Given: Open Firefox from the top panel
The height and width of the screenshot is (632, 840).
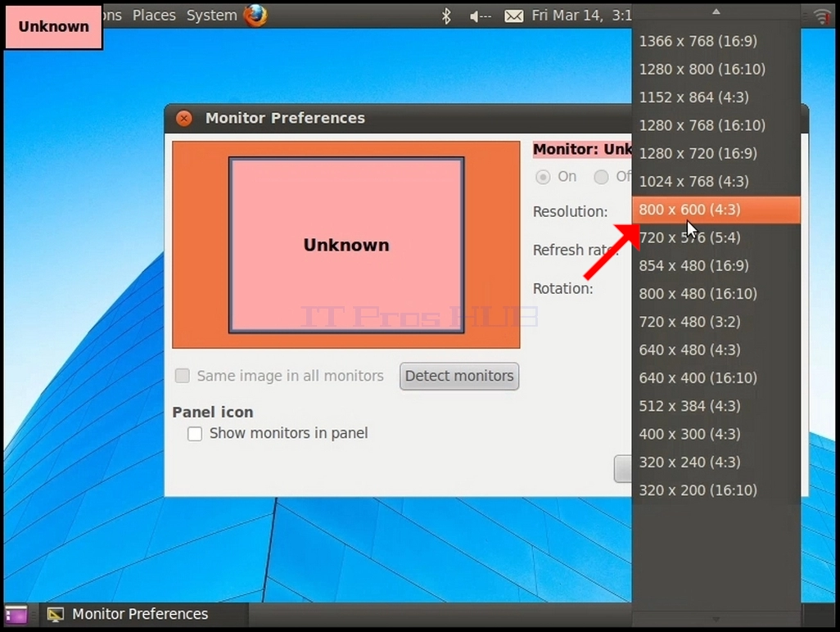Looking at the screenshot, I should click(x=255, y=15).
